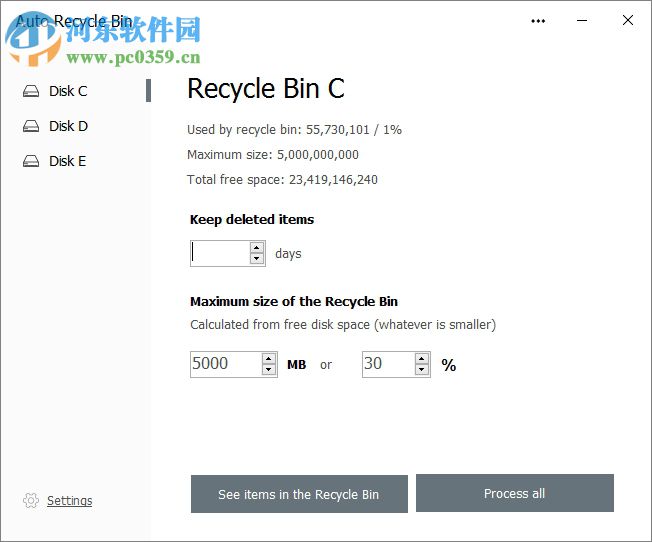Screen dimensions: 652x542
Task: Increase the days value with up arrow
Action: point(257,247)
